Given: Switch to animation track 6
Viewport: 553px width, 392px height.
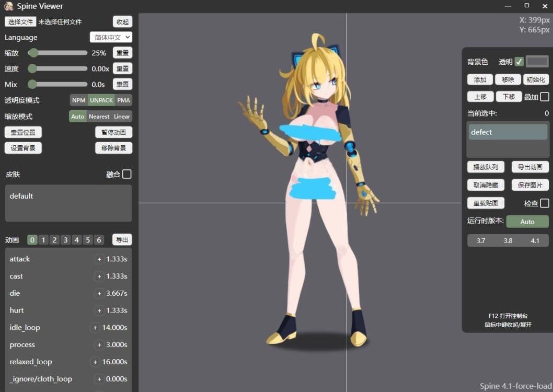Looking at the screenshot, I should click(99, 240).
